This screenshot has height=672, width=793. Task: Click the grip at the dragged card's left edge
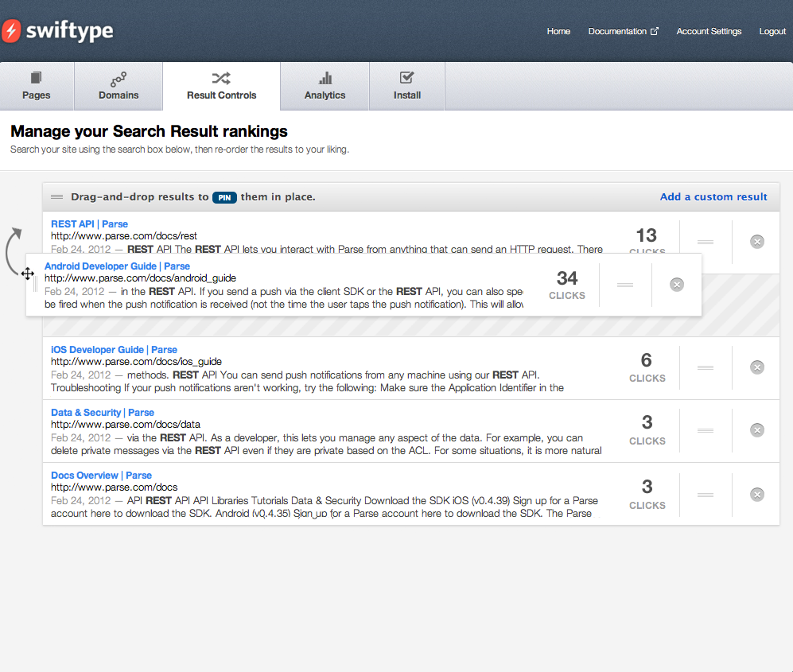(35, 284)
